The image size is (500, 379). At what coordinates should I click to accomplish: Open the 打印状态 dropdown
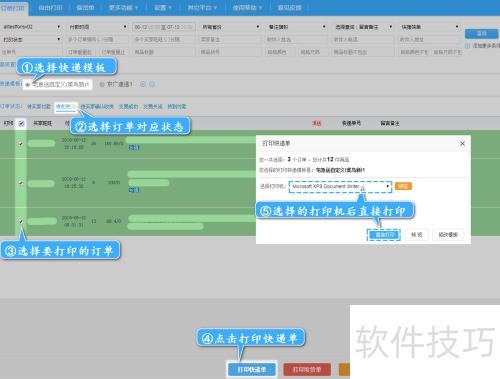point(31,39)
